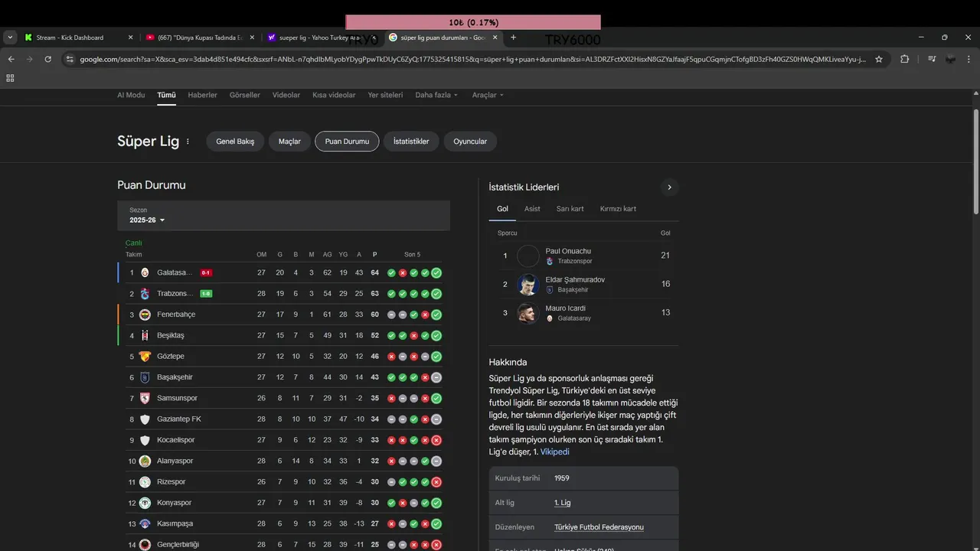The height and width of the screenshot is (551, 980).
Task: Open a new browser tab
Action: point(513,37)
